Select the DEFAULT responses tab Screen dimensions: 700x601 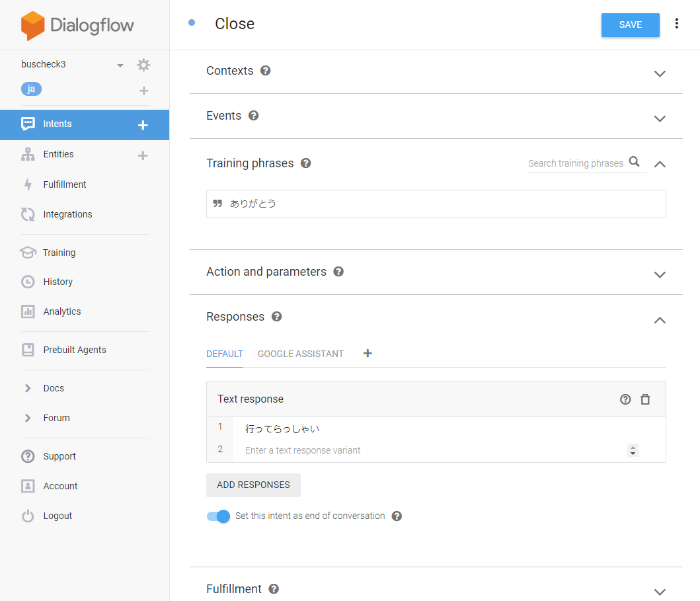[x=225, y=354]
